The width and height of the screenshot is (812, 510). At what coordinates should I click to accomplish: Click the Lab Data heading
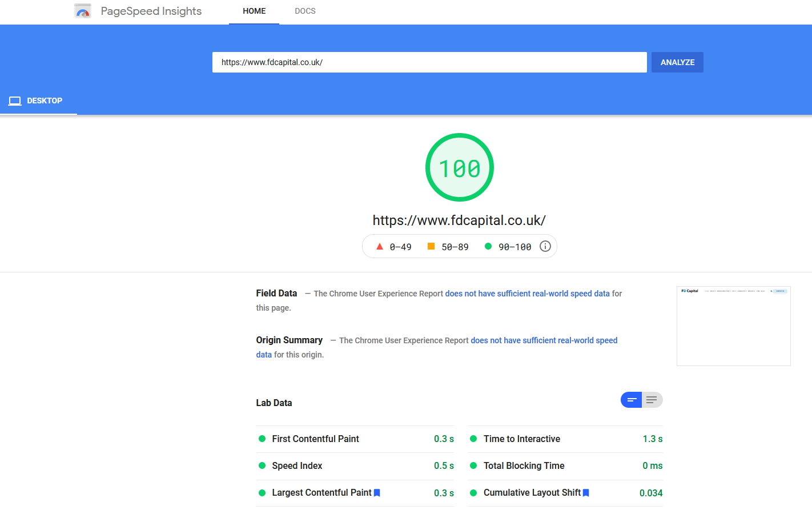coord(274,403)
